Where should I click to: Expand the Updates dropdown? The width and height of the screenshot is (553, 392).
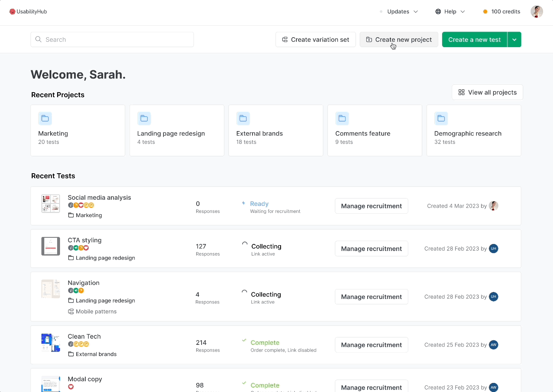point(402,12)
